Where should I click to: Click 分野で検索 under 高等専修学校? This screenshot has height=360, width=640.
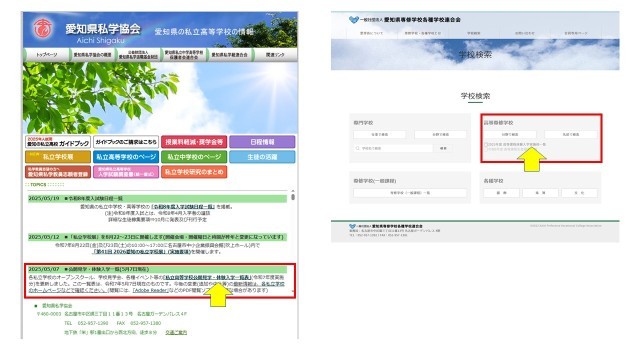510,134
